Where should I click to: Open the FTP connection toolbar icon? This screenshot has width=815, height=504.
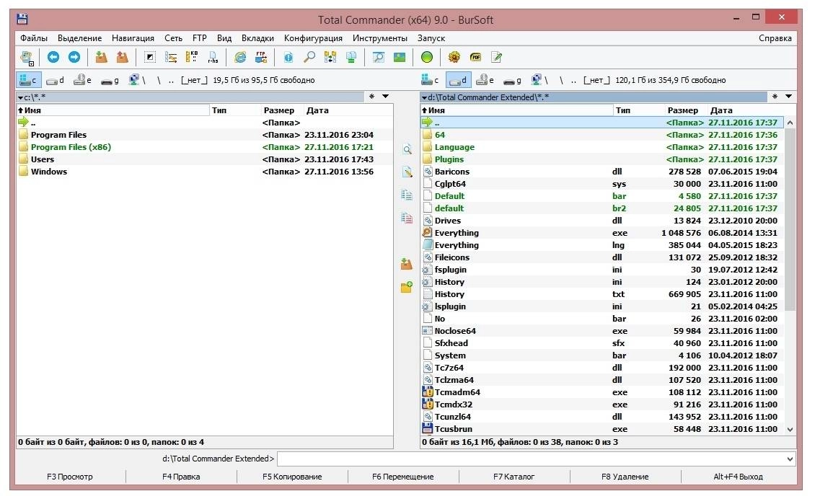click(261, 57)
